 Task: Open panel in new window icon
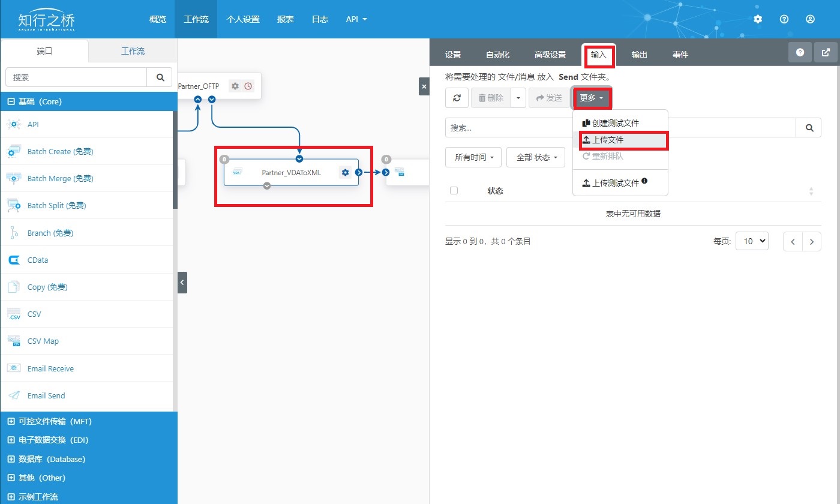click(826, 53)
